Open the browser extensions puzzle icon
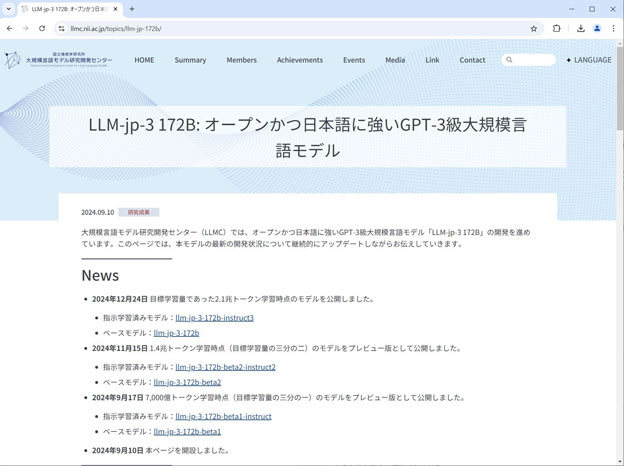624x466 pixels. [x=556, y=29]
